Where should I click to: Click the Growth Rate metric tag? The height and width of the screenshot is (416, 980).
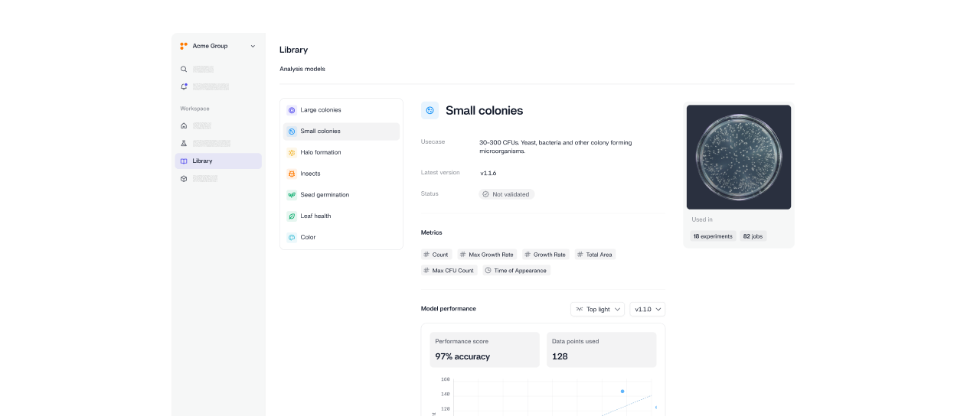pyautogui.click(x=546, y=255)
